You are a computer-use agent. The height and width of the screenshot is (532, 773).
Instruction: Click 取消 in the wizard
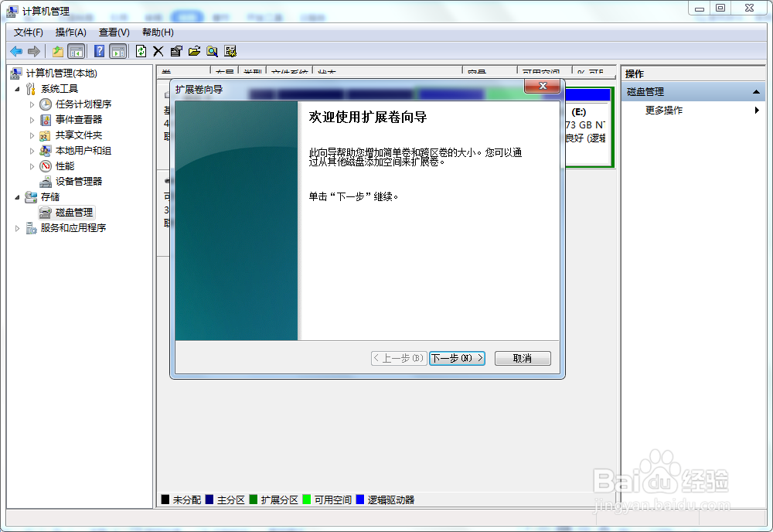point(523,359)
